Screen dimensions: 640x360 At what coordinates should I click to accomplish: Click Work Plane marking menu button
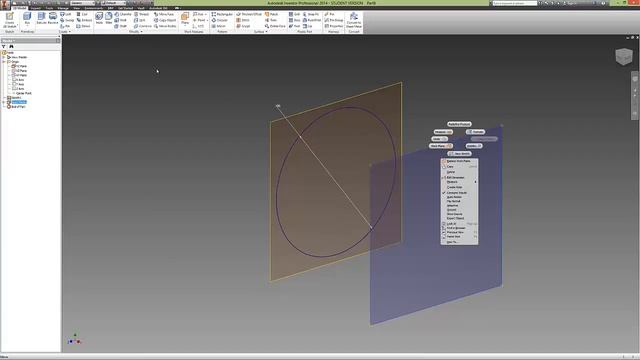pyautogui.click(x=441, y=146)
